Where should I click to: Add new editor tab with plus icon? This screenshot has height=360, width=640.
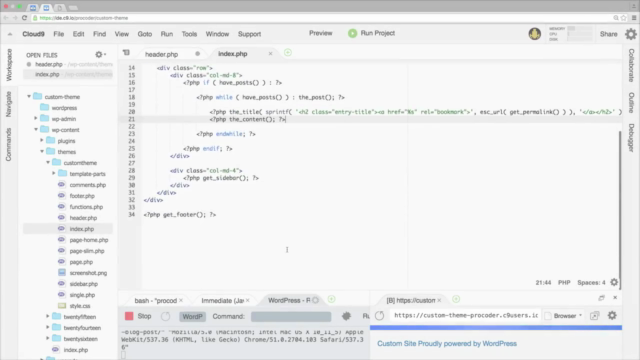pos(288,53)
